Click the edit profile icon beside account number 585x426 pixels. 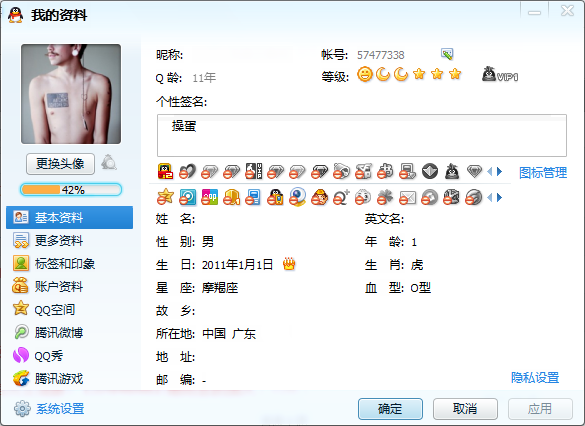tap(447, 54)
